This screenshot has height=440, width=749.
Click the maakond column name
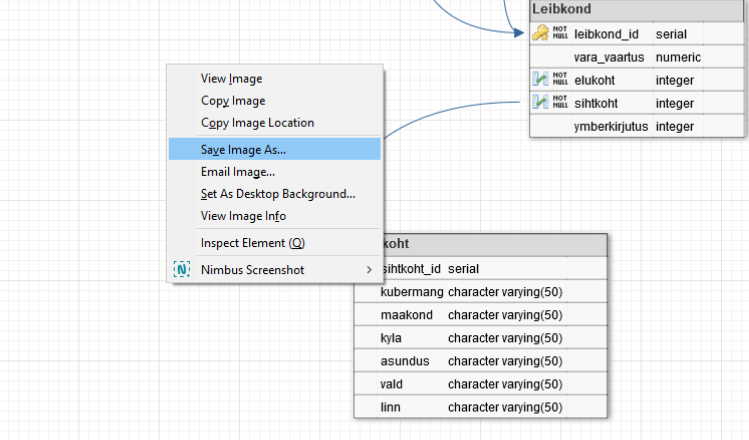tap(407, 315)
